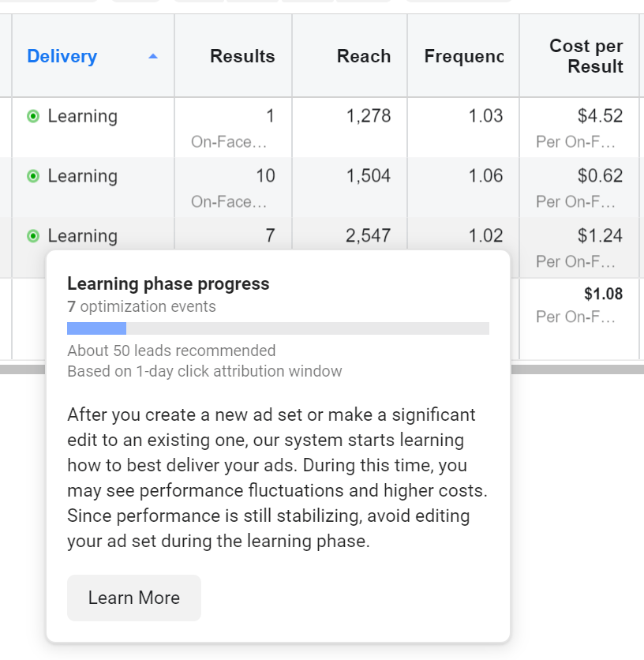Click the $1.08 total cost per result
Screen dimensions: 644x660
pos(603,294)
